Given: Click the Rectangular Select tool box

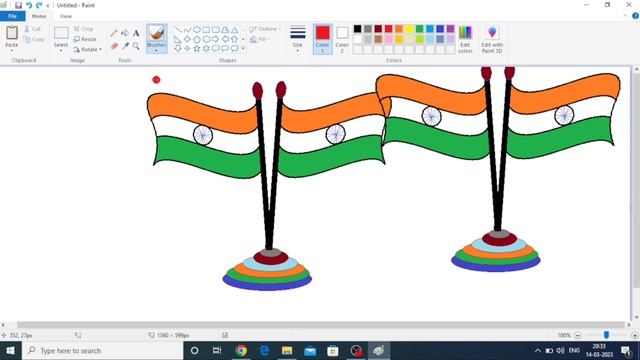Looking at the screenshot, I should pos(61,33).
